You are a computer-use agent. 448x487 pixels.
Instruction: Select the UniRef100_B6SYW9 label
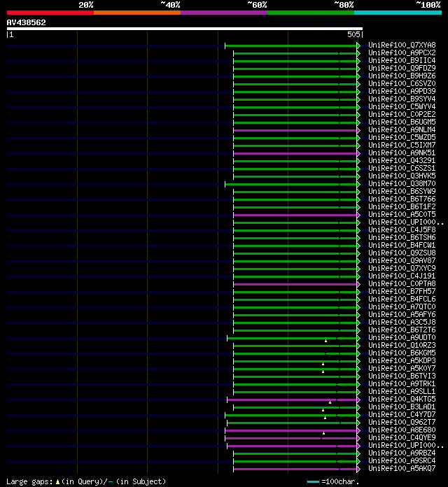[402, 191]
